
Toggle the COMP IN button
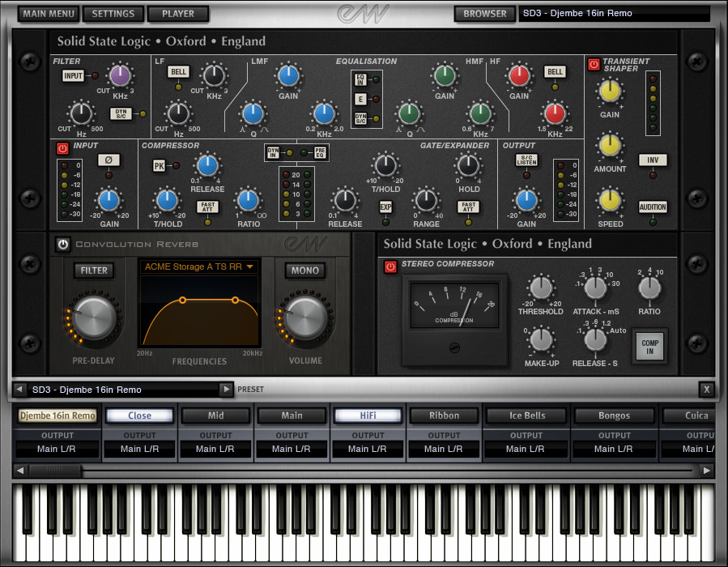pyautogui.click(x=650, y=347)
